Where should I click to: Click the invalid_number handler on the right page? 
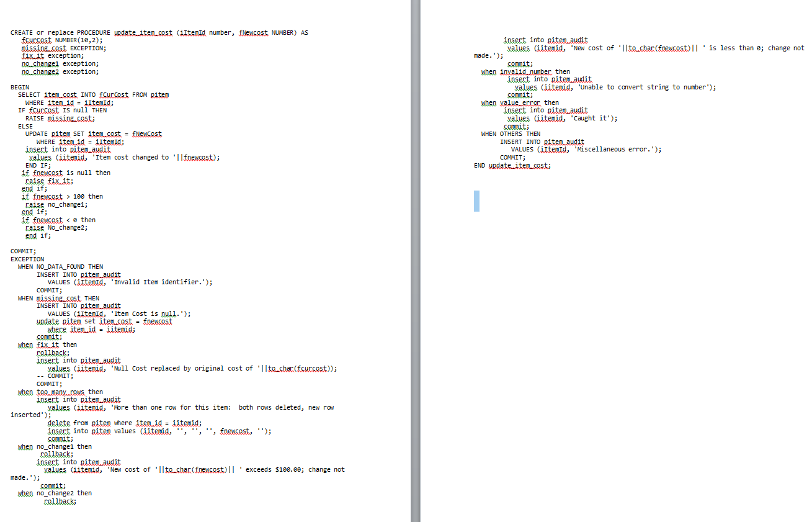525,71
